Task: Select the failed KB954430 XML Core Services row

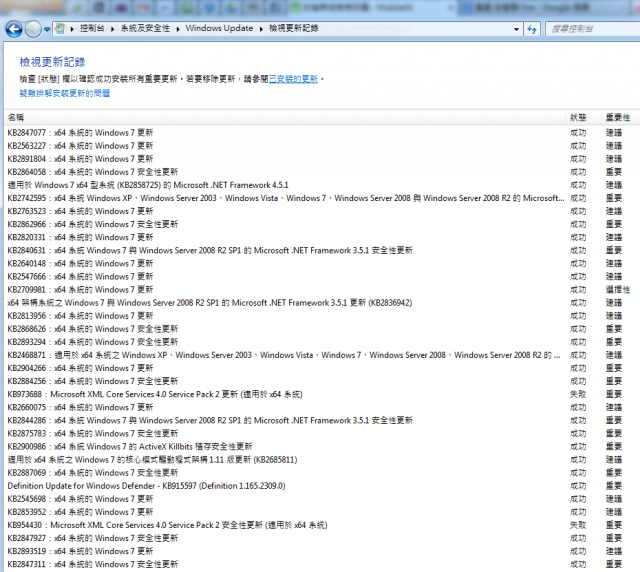Action: pos(320,525)
